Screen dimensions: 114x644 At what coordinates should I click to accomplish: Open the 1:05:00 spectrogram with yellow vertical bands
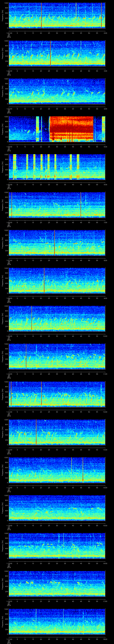57,167
